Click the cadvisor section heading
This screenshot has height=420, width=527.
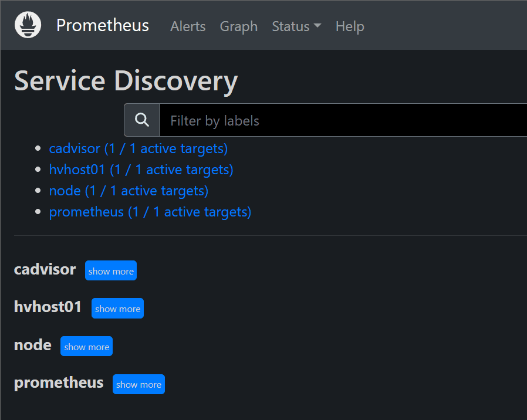(x=45, y=269)
